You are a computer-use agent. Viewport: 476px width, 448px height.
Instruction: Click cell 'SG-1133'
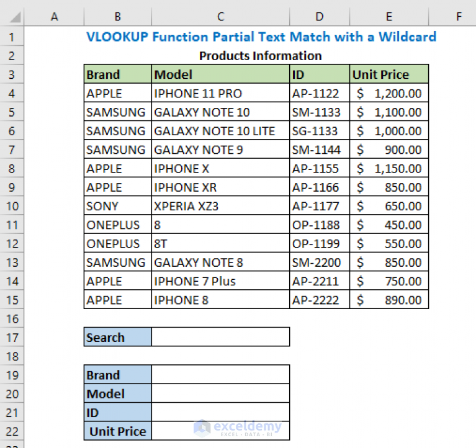point(320,130)
